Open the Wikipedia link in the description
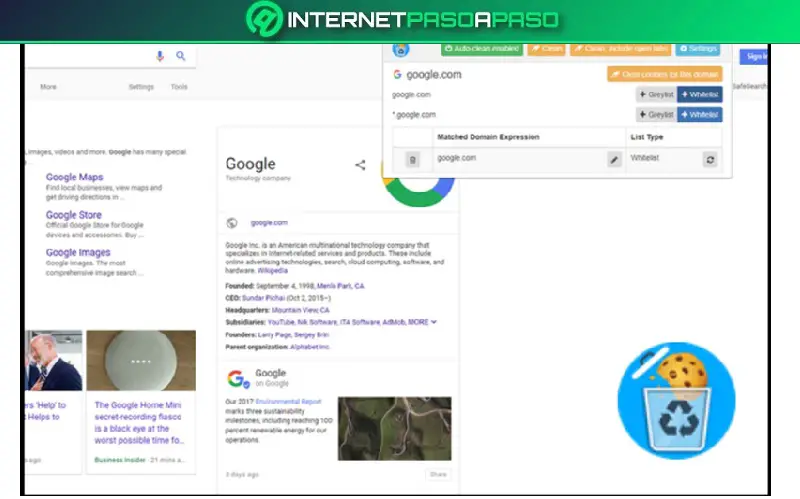Screen dimensions: 800x499 click(x=272, y=270)
